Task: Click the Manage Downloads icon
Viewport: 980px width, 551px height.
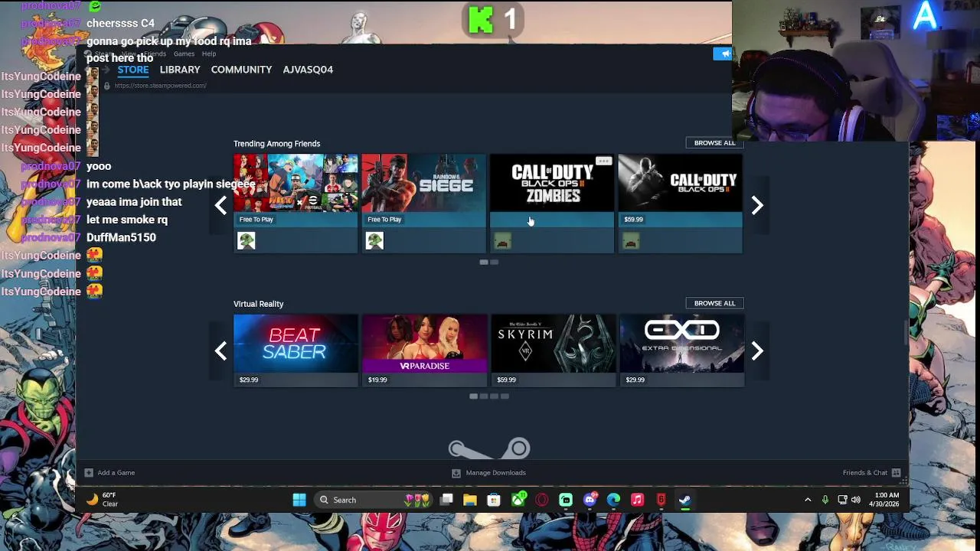Action: click(456, 473)
